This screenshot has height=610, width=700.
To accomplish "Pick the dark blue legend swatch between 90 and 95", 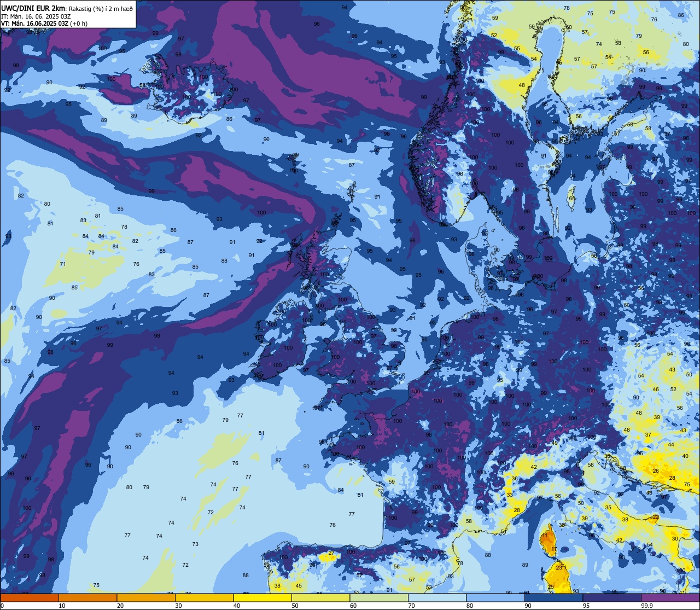I will pos(553,597).
